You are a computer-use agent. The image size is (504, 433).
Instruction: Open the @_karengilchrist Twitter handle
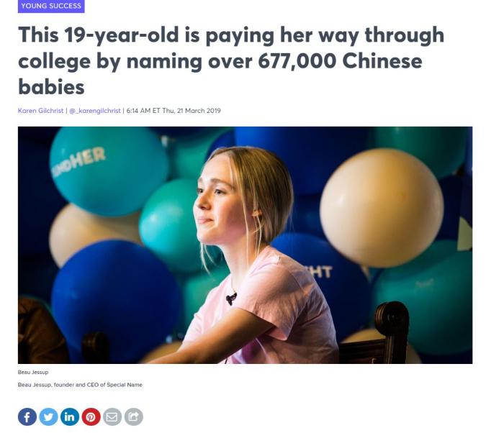point(95,111)
